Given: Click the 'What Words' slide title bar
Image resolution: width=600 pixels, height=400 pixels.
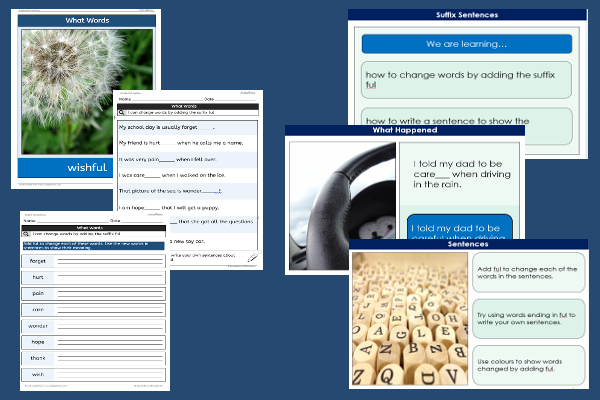Looking at the screenshot, I should 87,21.
